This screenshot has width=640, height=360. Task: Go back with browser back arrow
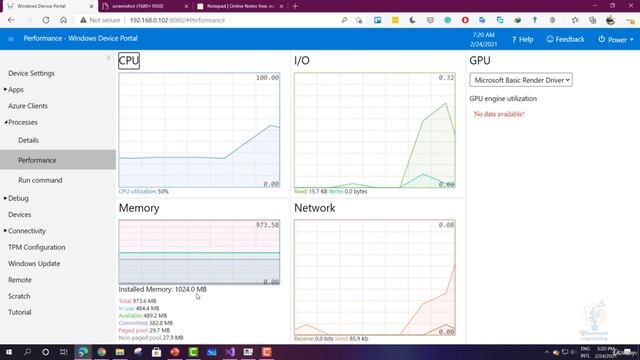(11, 20)
